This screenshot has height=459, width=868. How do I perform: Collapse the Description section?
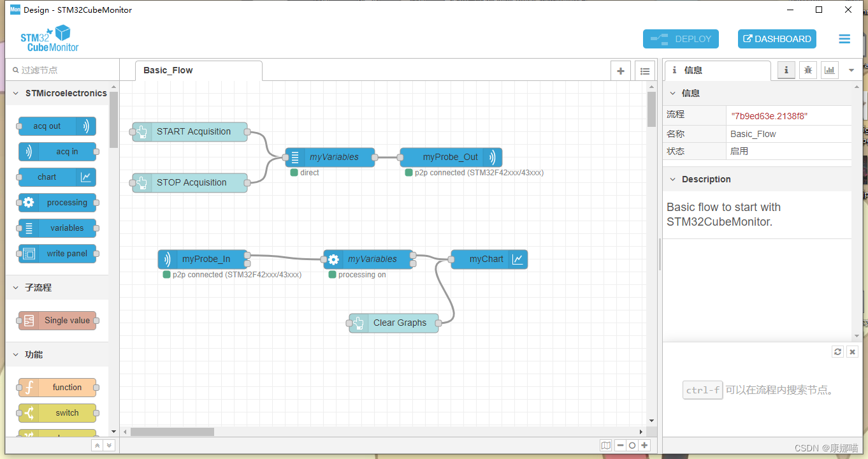click(x=757, y=179)
